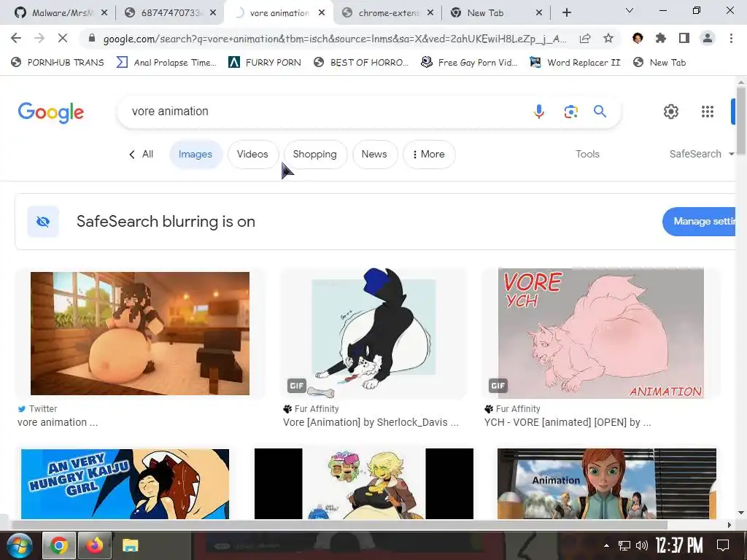Click the network icon in the system tray
The height and width of the screenshot is (560, 747).
pos(624,545)
